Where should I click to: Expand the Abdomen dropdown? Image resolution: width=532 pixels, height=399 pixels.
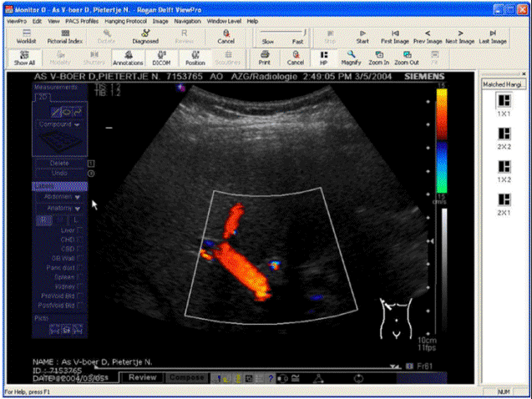coord(60,198)
